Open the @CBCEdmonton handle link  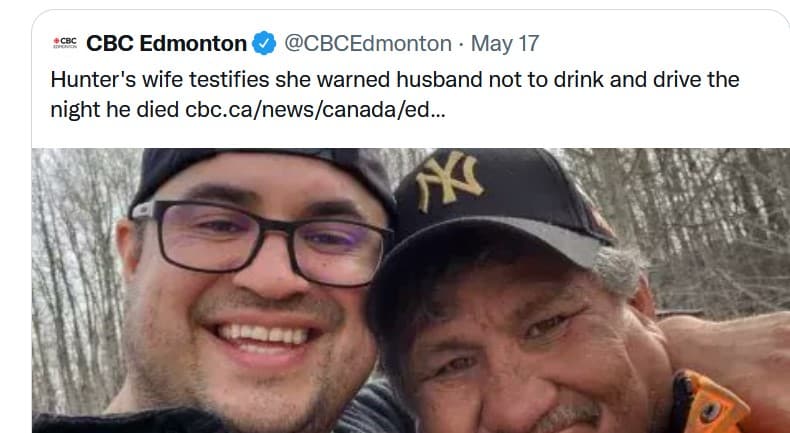coord(368,44)
